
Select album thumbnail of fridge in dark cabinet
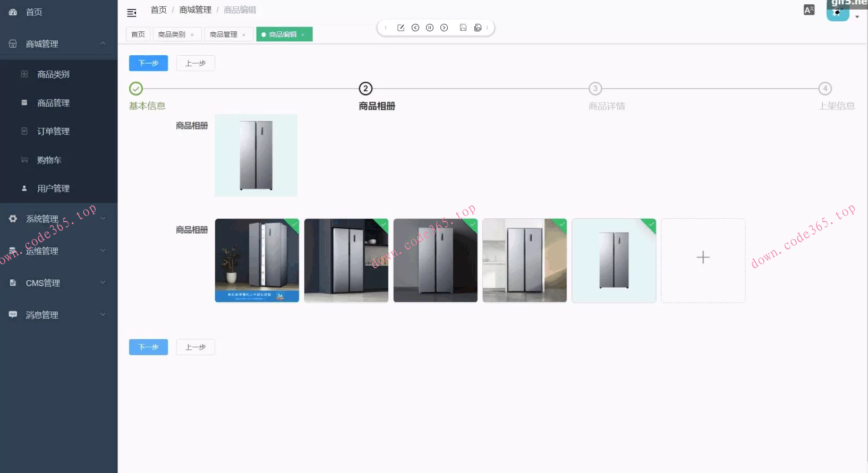tap(346, 261)
